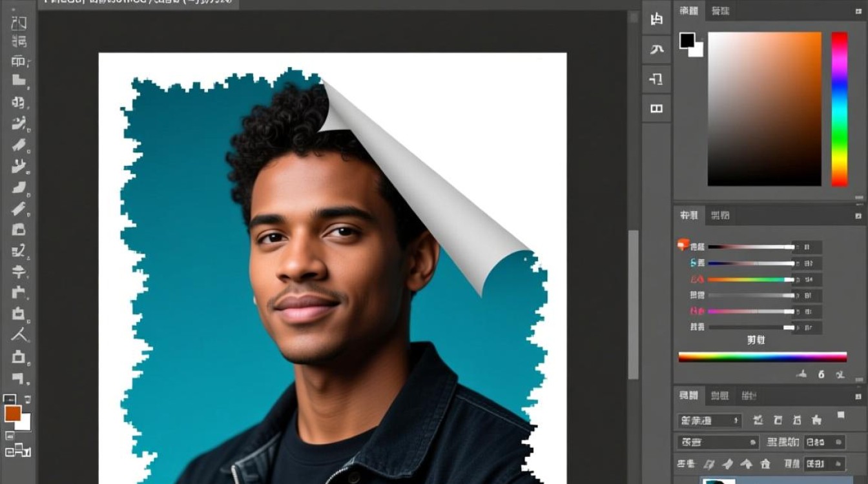
Task: Select the topmost tool in the left toolbar
Action: [x=19, y=23]
